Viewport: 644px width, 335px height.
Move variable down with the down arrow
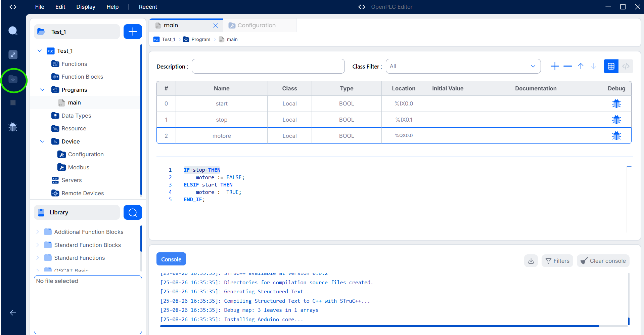593,66
